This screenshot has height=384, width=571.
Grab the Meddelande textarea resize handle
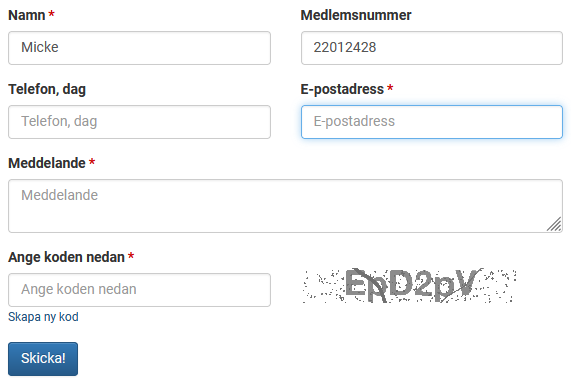pos(554,224)
